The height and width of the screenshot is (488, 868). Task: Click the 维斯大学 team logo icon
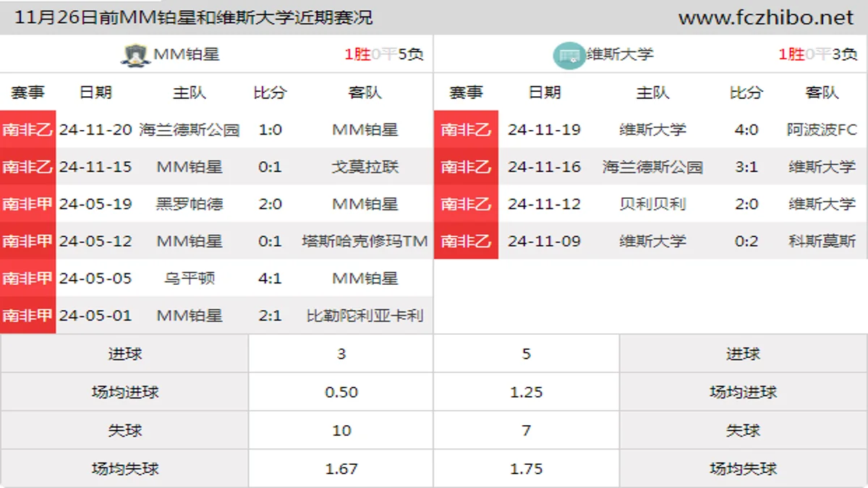tap(569, 55)
